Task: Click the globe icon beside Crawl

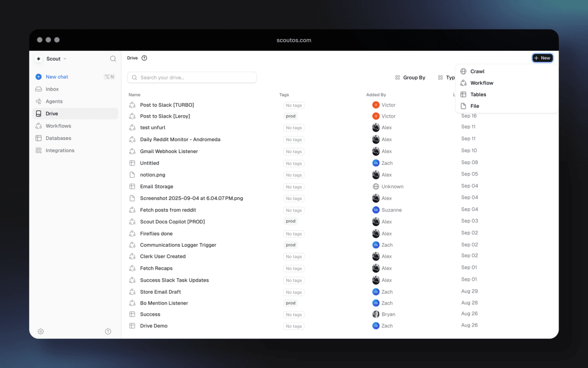Action: [x=464, y=72]
